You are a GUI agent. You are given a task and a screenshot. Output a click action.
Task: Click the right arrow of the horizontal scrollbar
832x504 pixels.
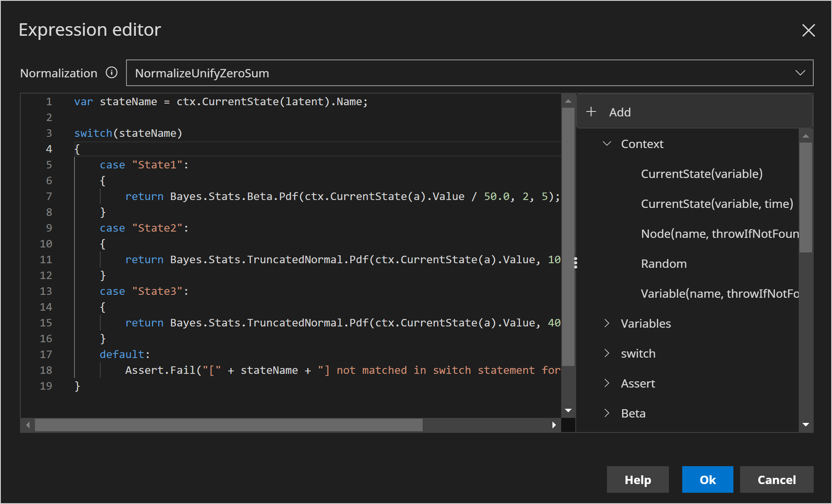(x=554, y=425)
